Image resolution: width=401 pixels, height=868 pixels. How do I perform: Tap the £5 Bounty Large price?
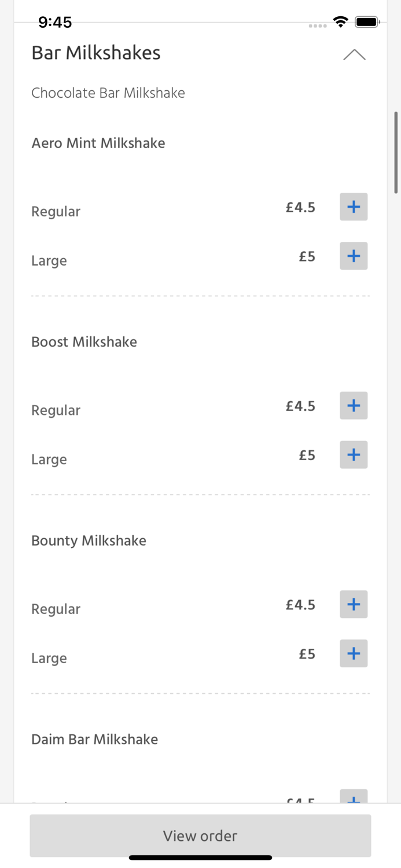coord(307,654)
